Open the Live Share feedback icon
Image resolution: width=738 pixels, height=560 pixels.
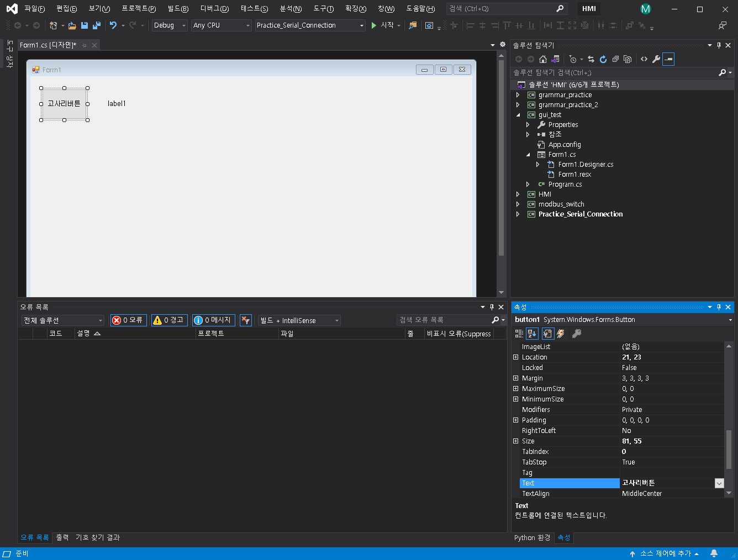(x=723, y=25)
